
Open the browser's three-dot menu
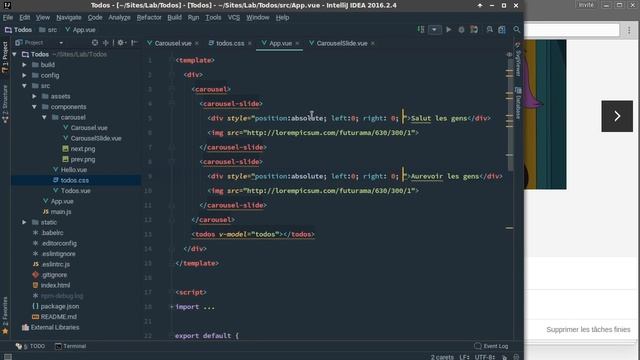[x=629, y=30]
